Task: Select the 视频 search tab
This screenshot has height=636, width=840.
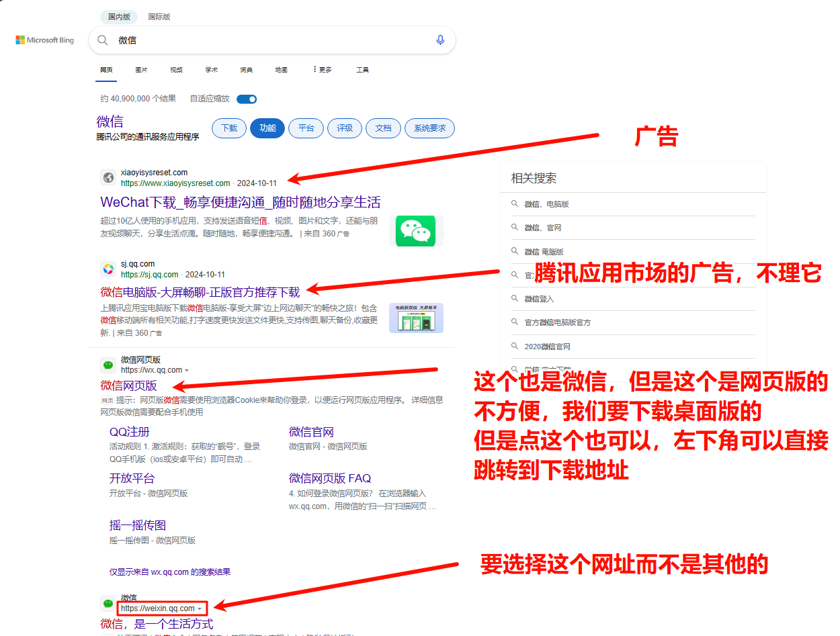Action: tap(176, 70)
